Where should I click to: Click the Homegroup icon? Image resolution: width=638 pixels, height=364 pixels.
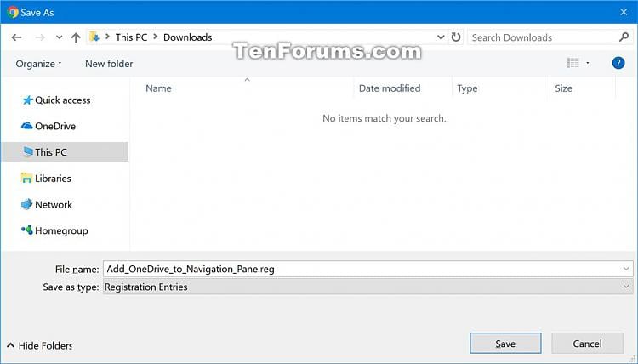point(27,230)
